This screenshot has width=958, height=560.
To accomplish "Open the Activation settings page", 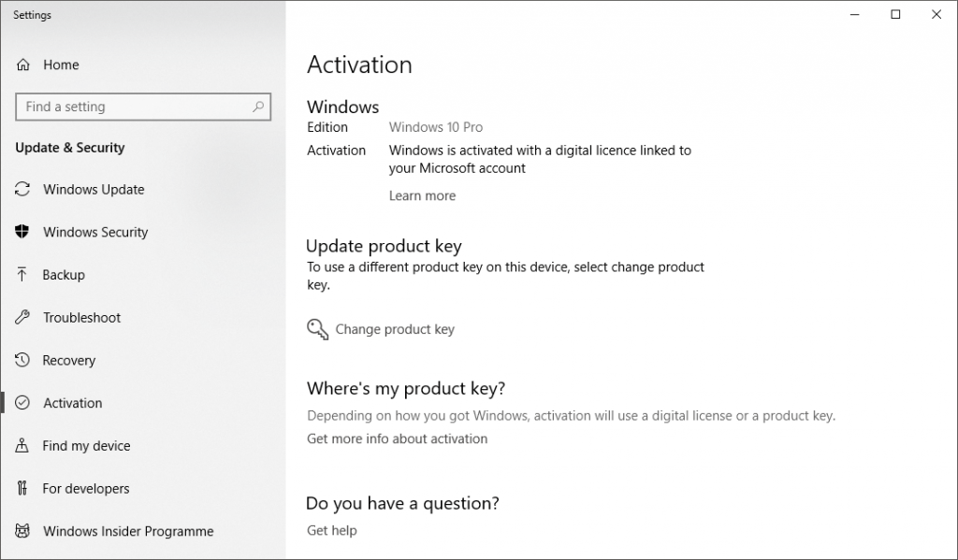I will (x=72, y=403).
